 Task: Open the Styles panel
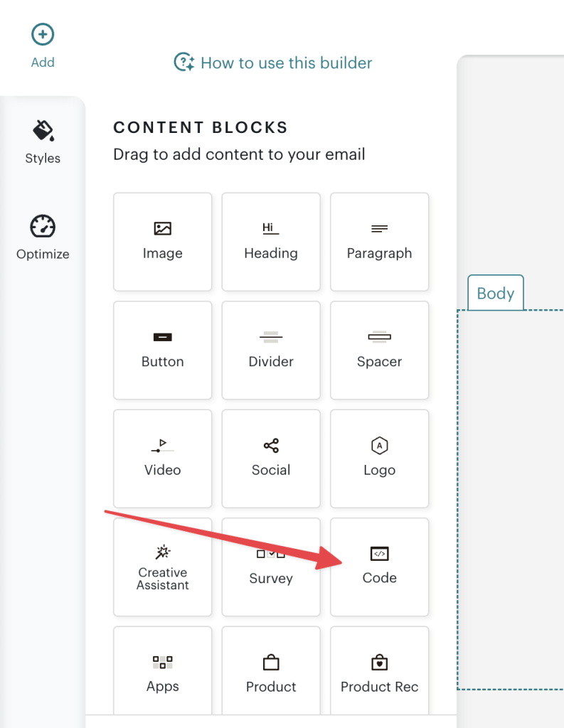click(x=43, y=142)
